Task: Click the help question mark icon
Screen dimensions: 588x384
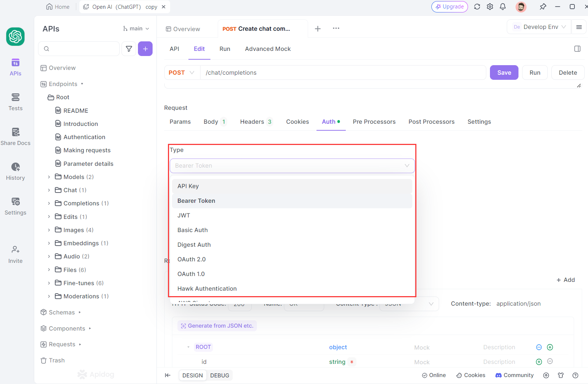Action: [575, 375]
